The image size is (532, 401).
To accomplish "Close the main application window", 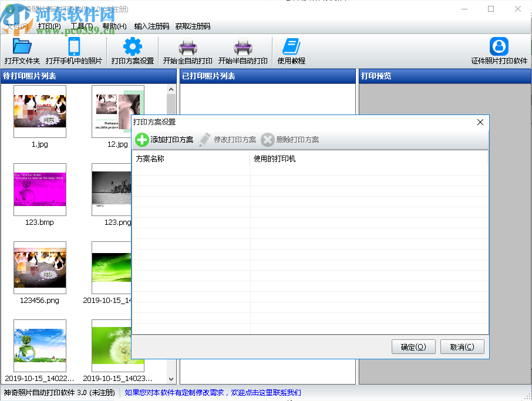I will point(518,9).
